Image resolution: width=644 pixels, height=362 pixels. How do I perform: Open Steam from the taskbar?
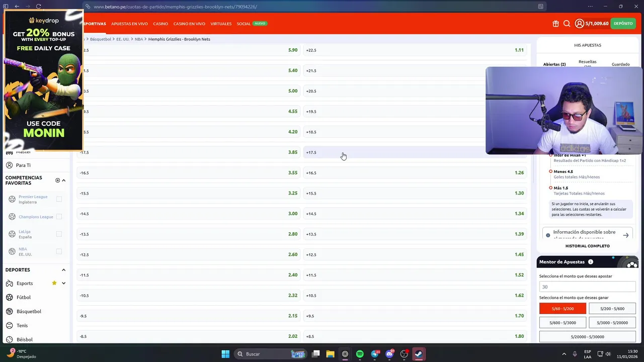pos(419,354)
